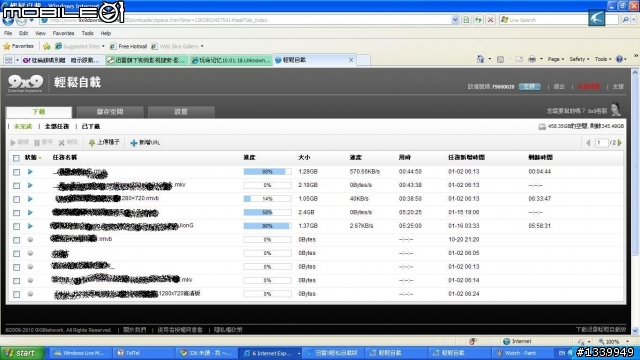Click the 14% progress bar
The width and height of the screenshot is (640, 360).
click(x=267, y=199)
